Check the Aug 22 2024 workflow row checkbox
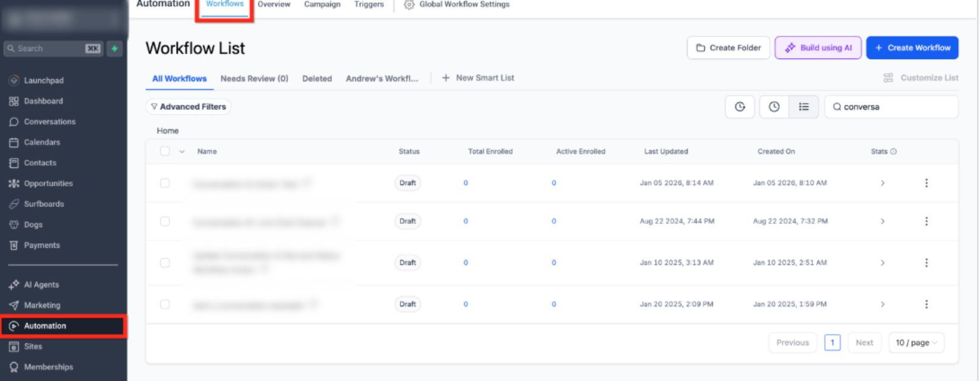This screenshot has height=381, width=980. click(165, 221)
